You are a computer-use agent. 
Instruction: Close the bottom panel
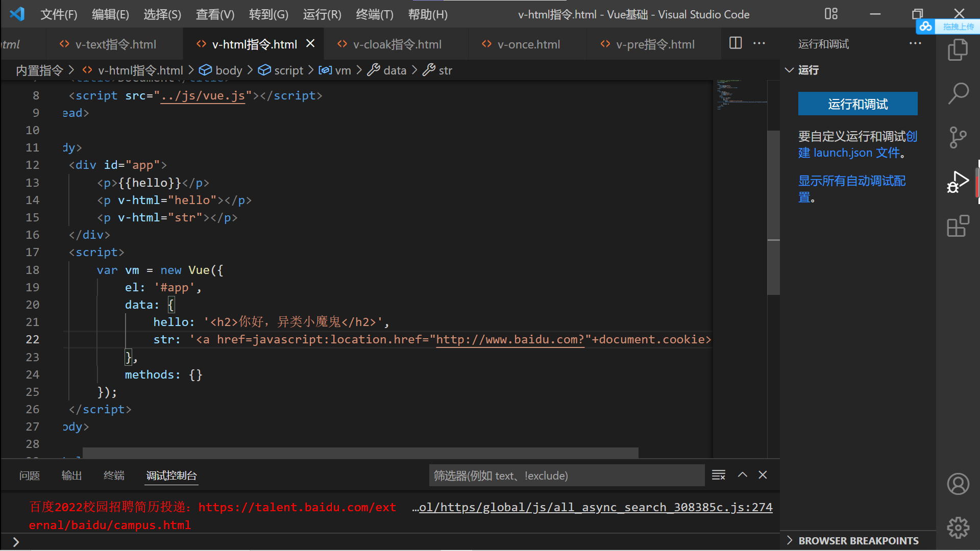763,475
